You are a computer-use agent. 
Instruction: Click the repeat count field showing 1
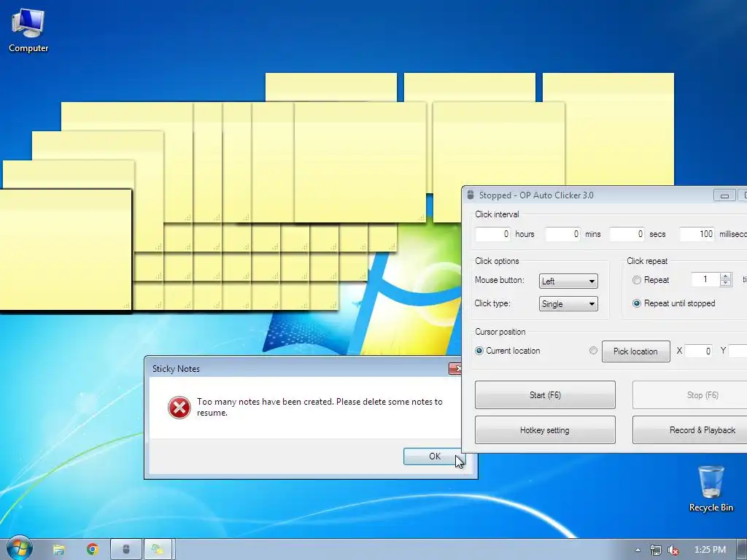coord(705,279)
